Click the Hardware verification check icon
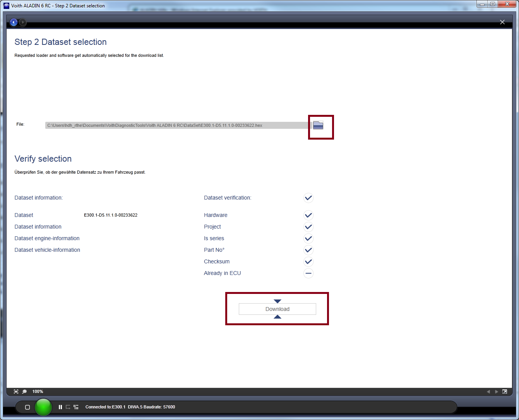 point(308,215)
